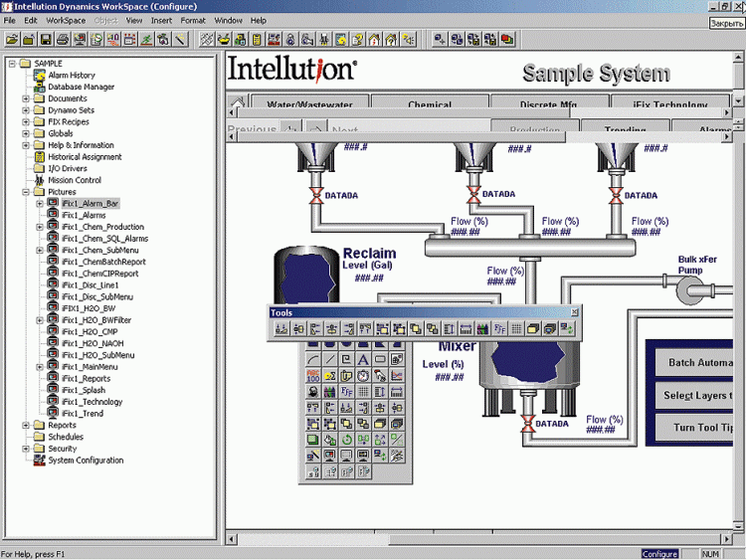Image resolution: width=746 pixels, height=560 pixels.
Task: Click the last icon in floating Tools bar
Action: pos(567,328)
